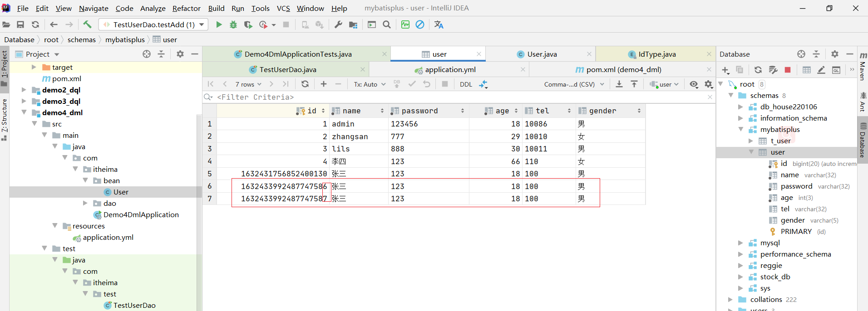Click schemas in breadcrumb bar

coord(82,39)
